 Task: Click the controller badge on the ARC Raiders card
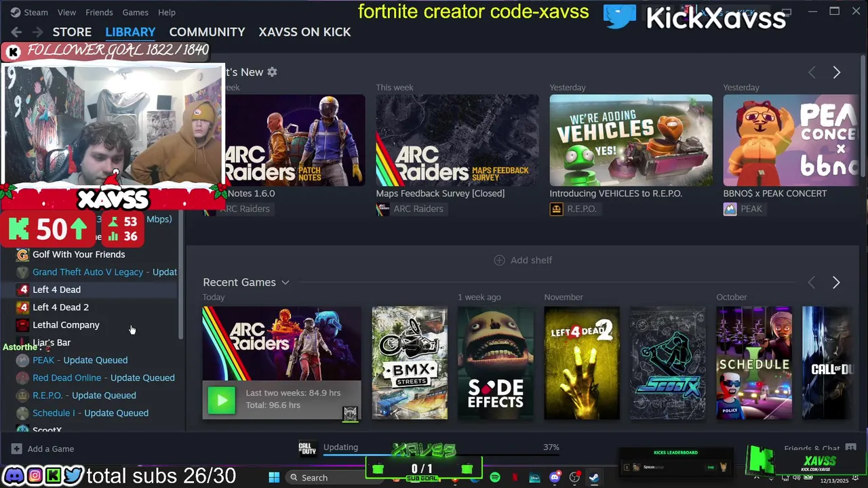[350, 413]
